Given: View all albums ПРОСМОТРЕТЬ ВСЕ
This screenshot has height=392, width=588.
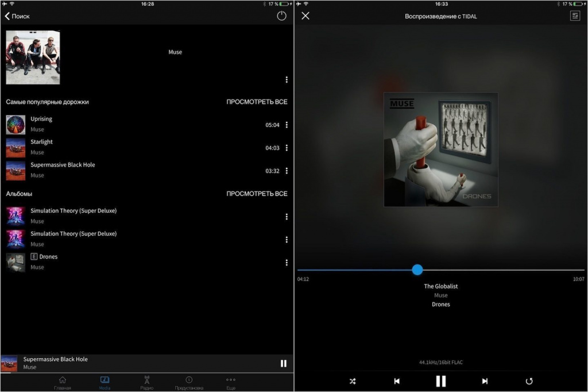Looking at the screenshot, I should tap(257, 194).
